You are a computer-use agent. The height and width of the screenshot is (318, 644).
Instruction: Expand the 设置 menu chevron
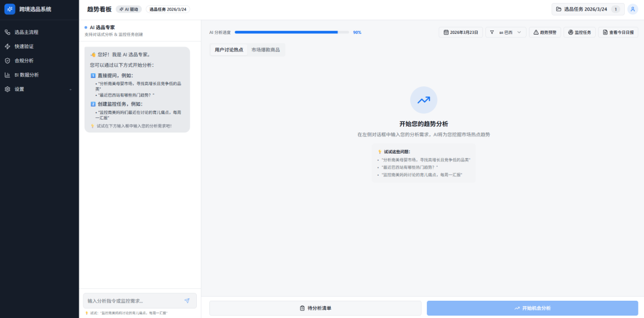click(x=70, y=89)
